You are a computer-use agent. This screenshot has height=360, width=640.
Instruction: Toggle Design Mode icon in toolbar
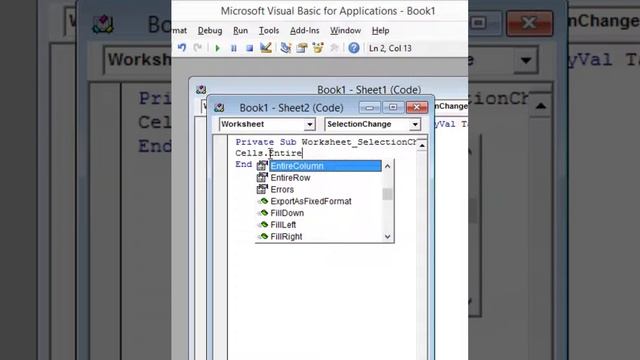point(266,48)
